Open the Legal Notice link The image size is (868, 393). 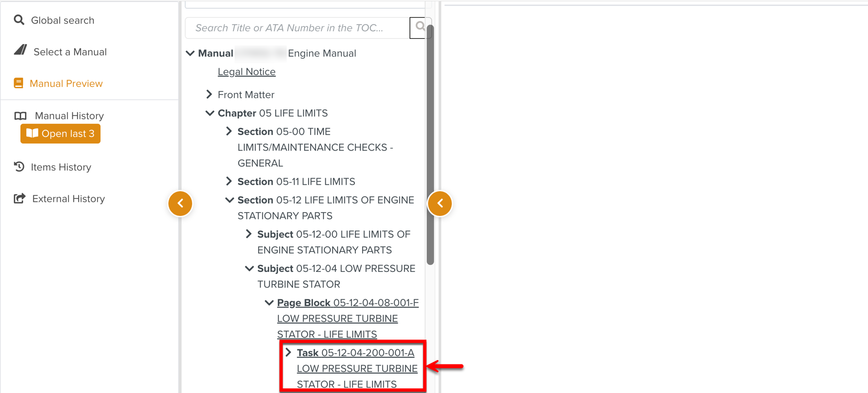pyautogui.click(x=247, y=71)
